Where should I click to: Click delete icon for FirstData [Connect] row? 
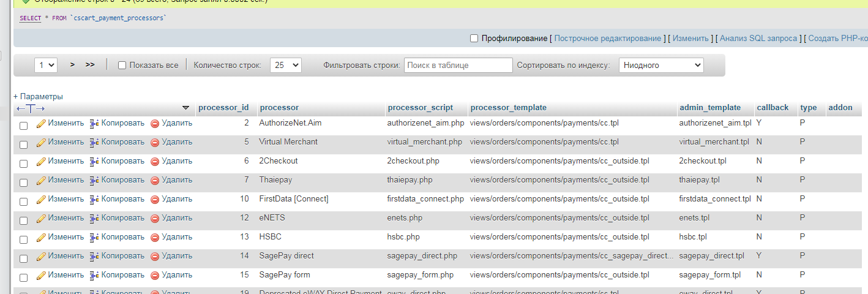pyautogui.click(x=155, y=199)
